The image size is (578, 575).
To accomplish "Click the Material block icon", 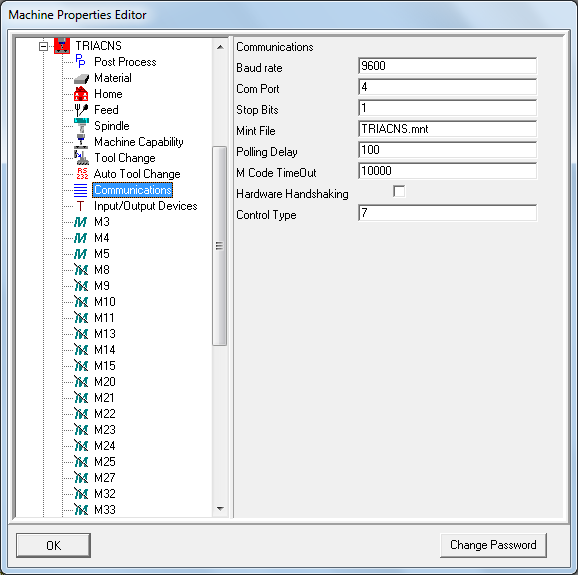I will point(81,78).
